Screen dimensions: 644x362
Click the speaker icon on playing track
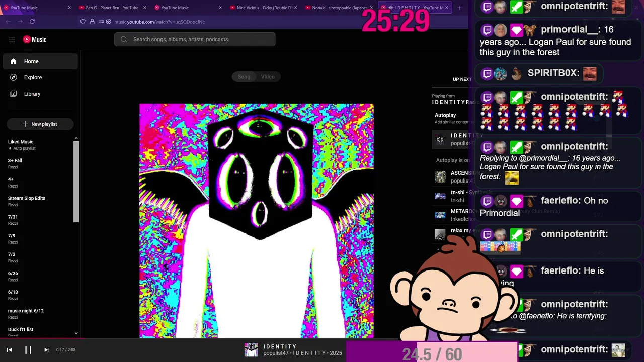(x=440, y=140)
